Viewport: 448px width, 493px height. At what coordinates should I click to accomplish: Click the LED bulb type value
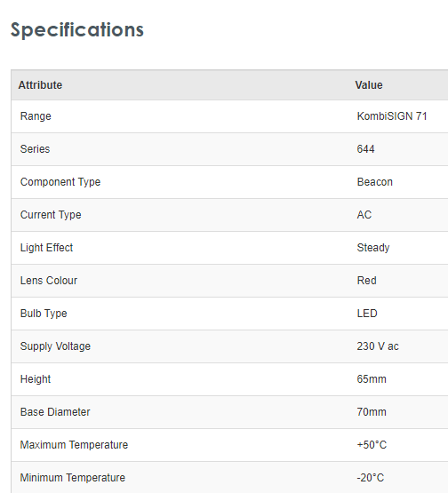367,314
